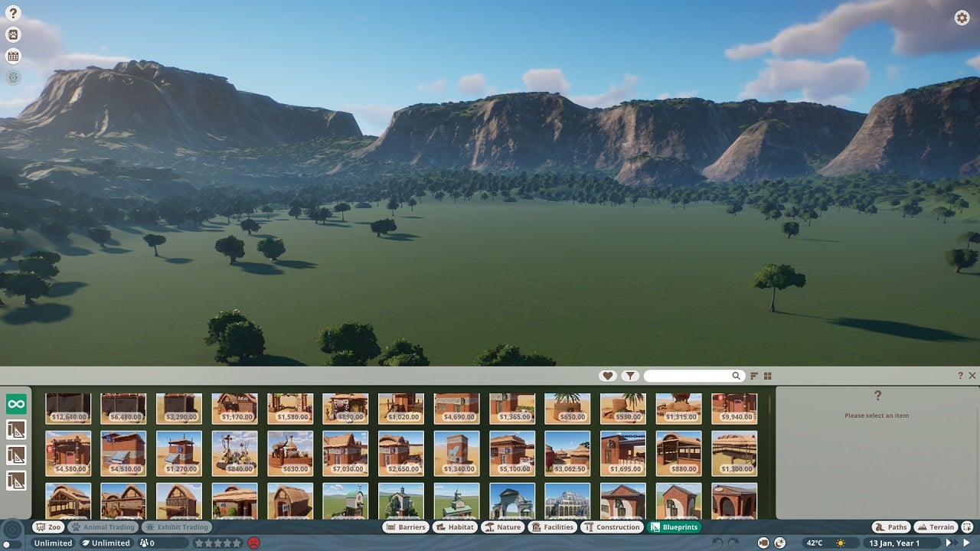Viewport: 980px width, 551px height.
Task: Open the animal overview paw icon
Action: (x=13, y=34)
